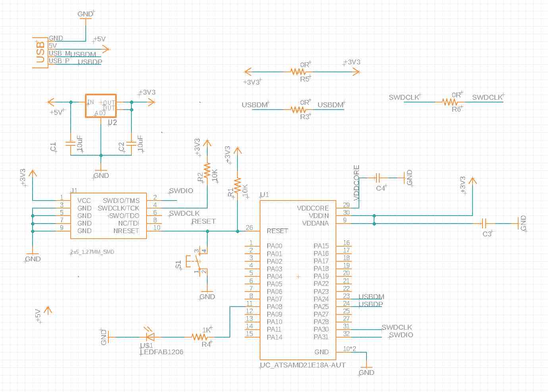Image resolution: width=548 pixels, height=392 pixels.
Task: Click pin PA00 label on U1
Action: coord(274,246)
